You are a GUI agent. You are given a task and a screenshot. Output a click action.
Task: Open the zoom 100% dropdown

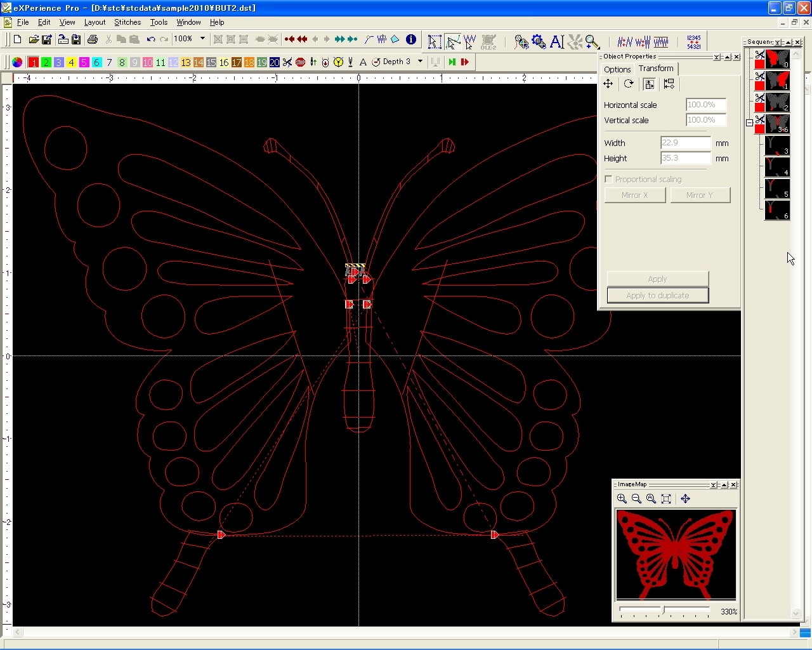(x=203, y=39)
